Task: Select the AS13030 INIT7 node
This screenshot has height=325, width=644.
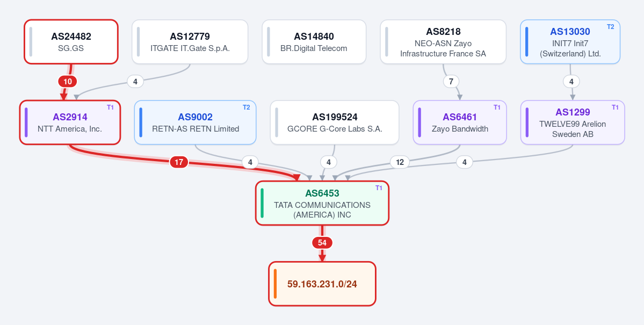Action: [570, 41]
